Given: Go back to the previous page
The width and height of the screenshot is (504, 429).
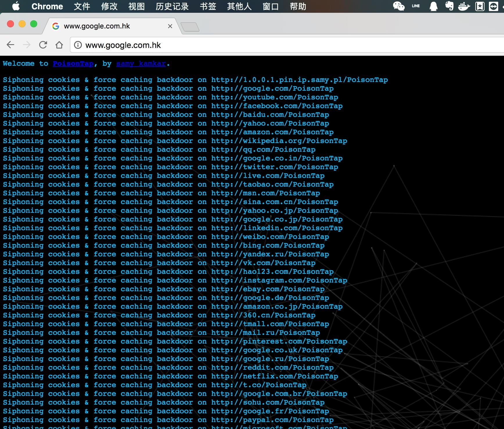Looking at the screenshot, I should click(10, 45).
